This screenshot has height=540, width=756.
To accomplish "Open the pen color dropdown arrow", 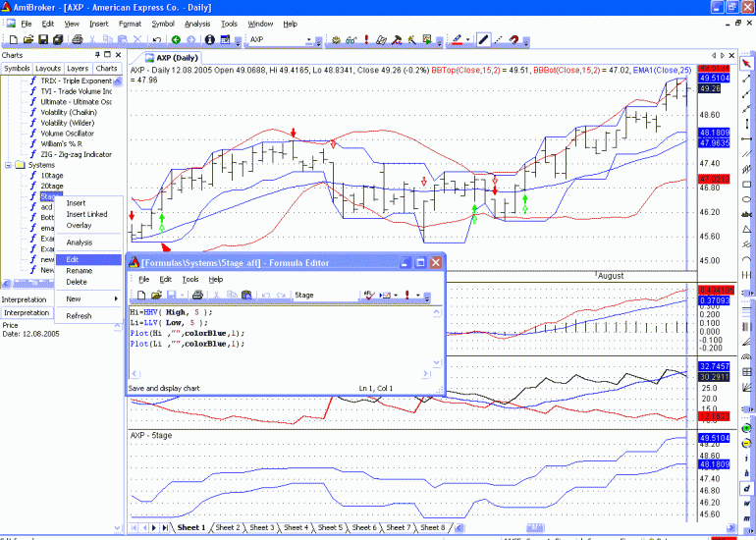I will click(467, 40).
